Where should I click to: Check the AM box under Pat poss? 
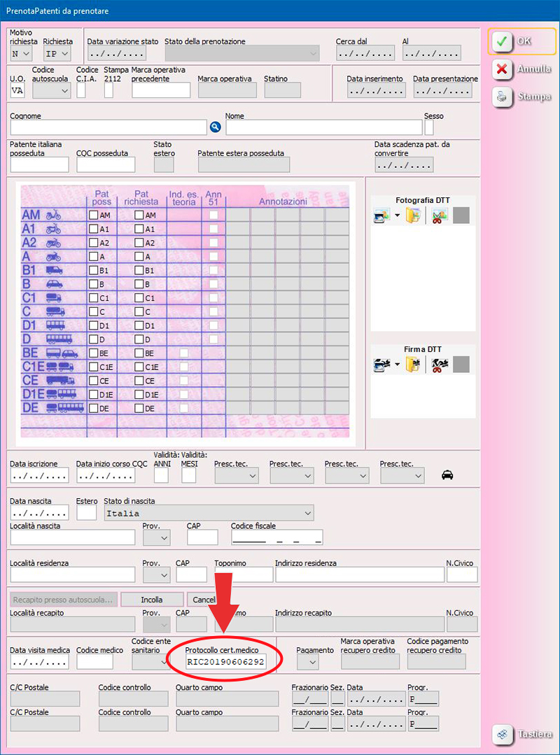[x=94, y=216]
